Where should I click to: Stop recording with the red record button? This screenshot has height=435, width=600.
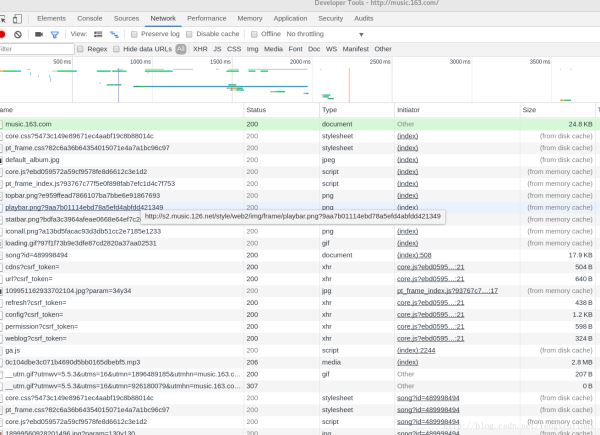[2, 34]
